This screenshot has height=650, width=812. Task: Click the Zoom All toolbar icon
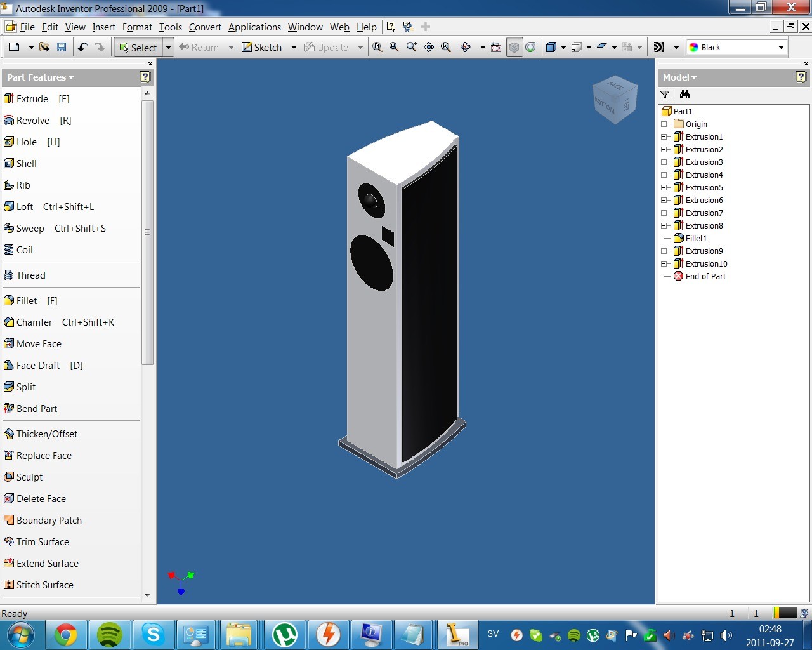tap(377, 47)
